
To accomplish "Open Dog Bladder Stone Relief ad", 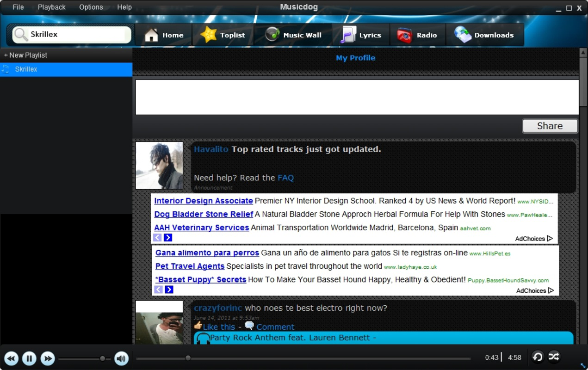I will pos(204,214).
